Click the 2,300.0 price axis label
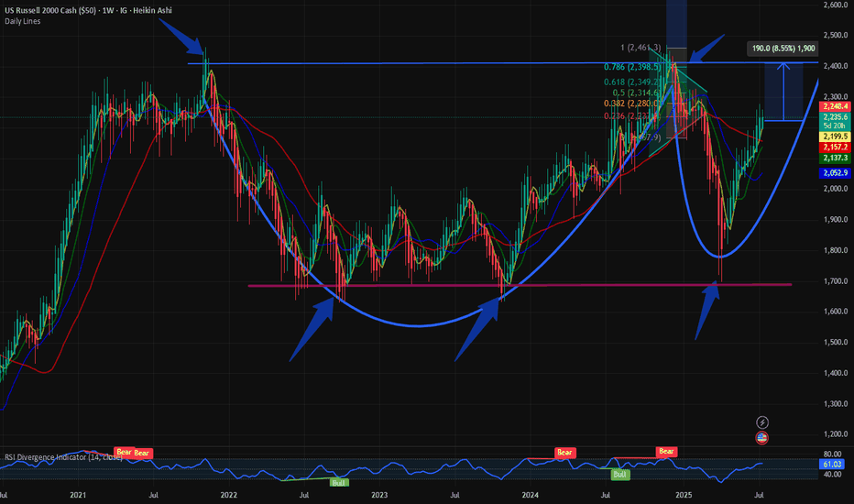 (835, 96)
